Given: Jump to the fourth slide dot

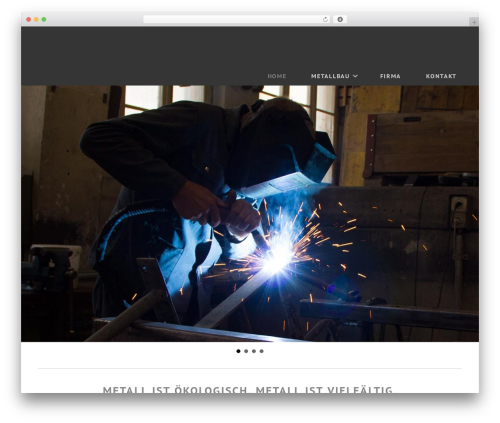Looking at the screenshot, I should [262, 351].
